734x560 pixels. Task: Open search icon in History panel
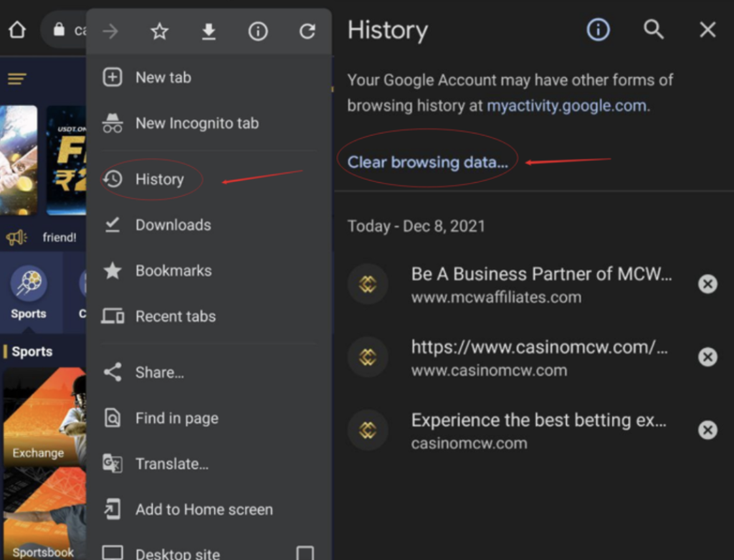[x=653, y=29]
